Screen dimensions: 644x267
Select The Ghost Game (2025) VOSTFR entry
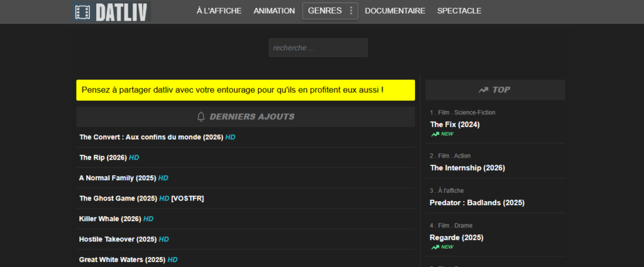tap(141, 199)
